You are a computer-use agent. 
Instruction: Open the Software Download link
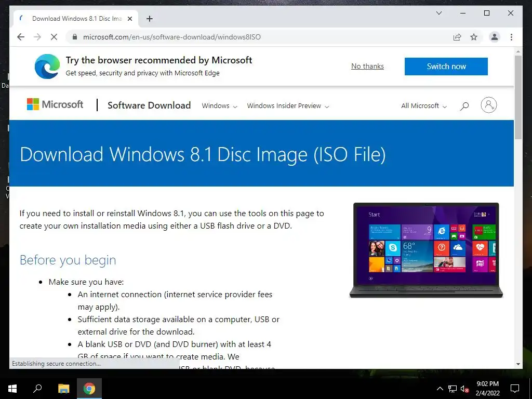(149, 105)
